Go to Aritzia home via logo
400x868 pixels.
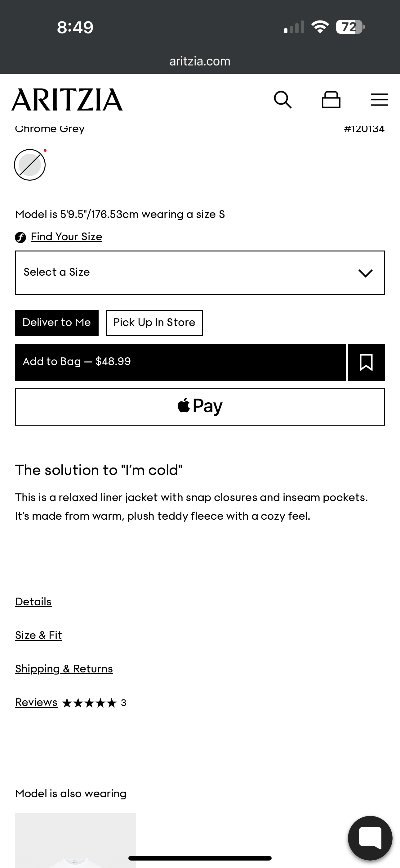pos(67,100)
